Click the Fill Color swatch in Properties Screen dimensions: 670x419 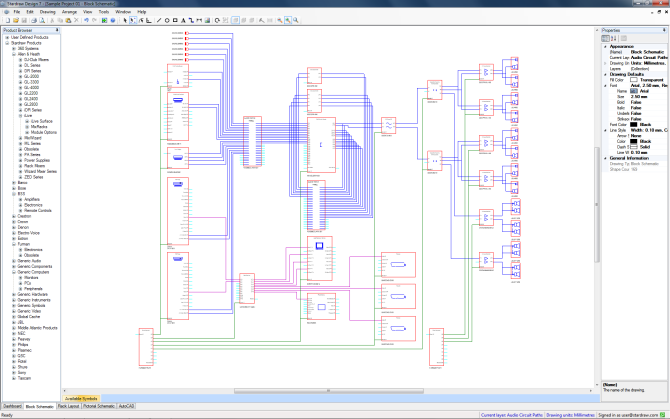[x=634, y=80]
